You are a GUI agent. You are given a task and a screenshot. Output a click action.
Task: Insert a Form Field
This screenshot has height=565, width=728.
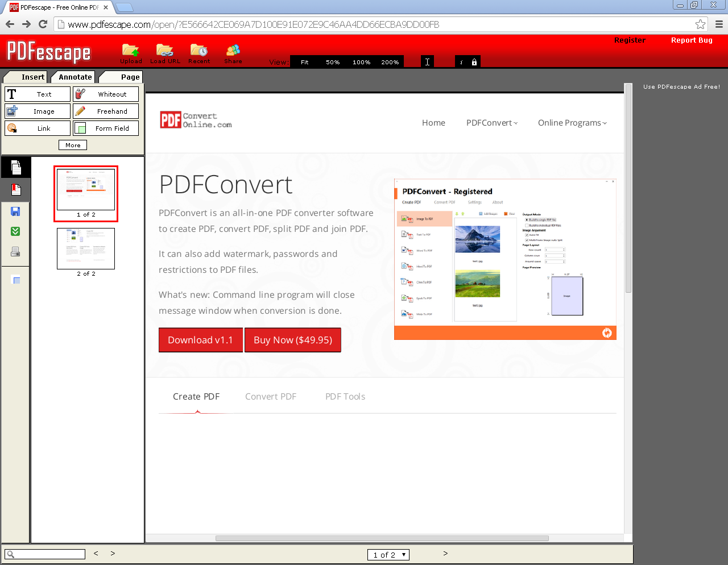point(105,128)
